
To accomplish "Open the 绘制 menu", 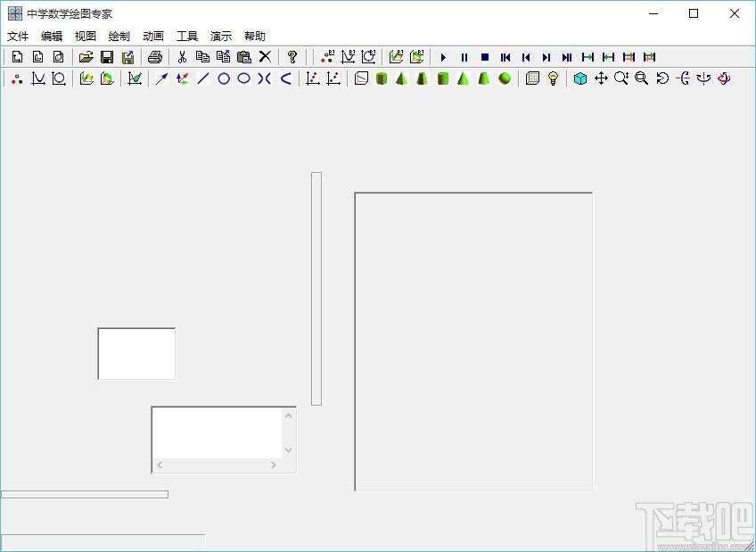I will [119, 37].
